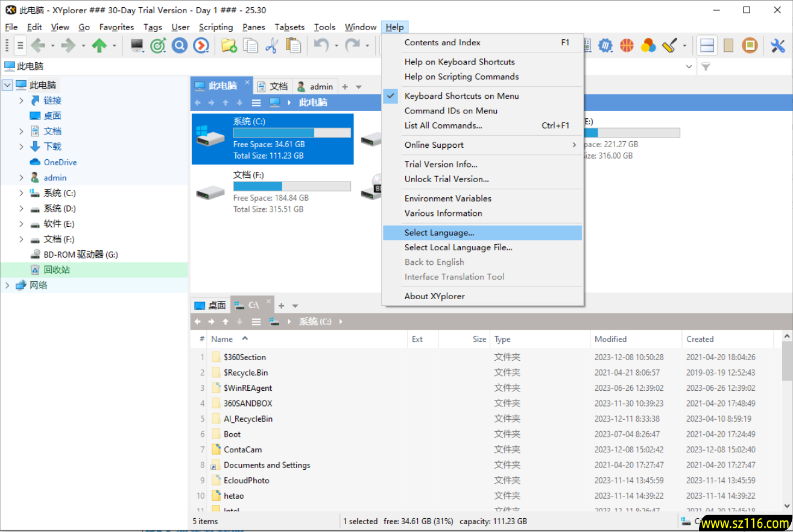Click the paint roller icon in toolbar
This screenshot has width=793, height=532.
click(x=669, y=45)
